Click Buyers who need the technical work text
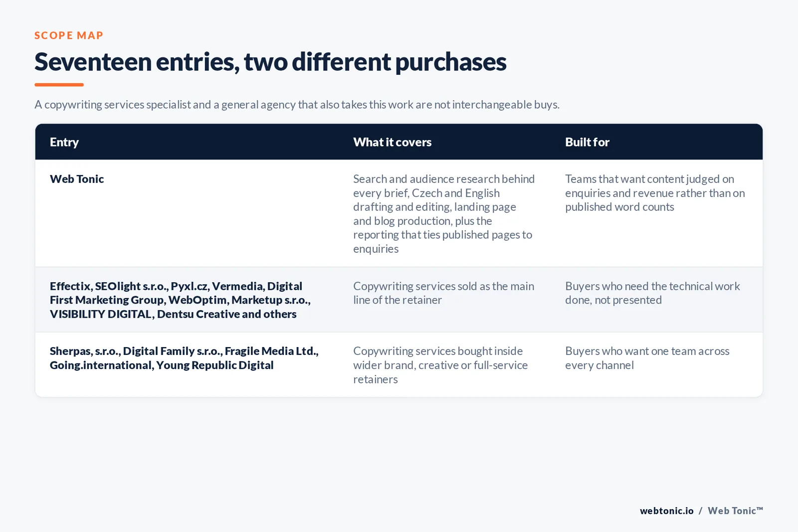Viewport: 798px width, 532px height. click(652, 293)
